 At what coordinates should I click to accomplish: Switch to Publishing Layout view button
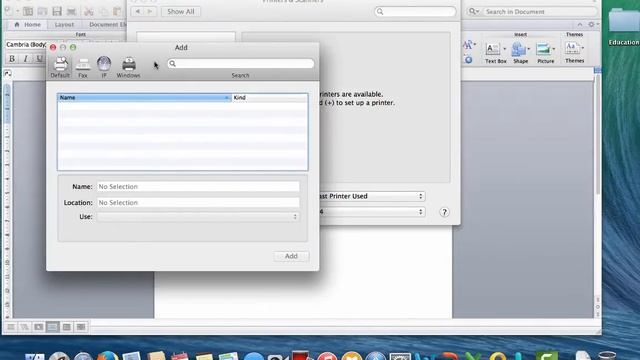click(39, 327)
